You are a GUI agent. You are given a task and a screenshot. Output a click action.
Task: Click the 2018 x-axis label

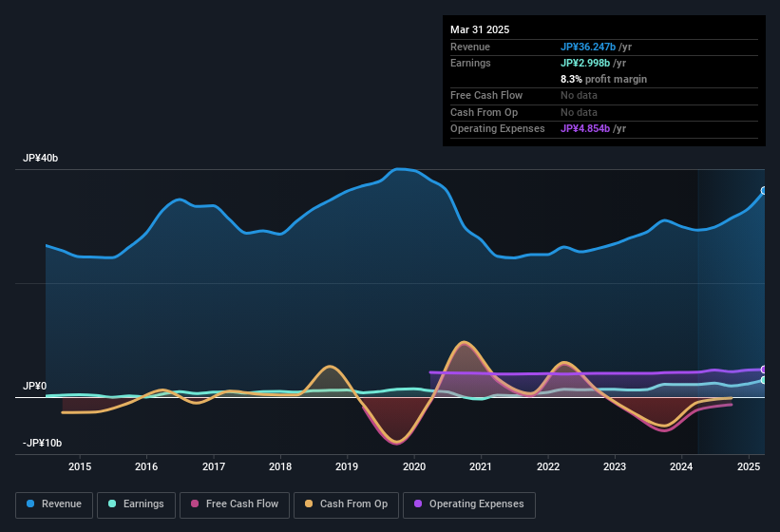tap(280, 466)
